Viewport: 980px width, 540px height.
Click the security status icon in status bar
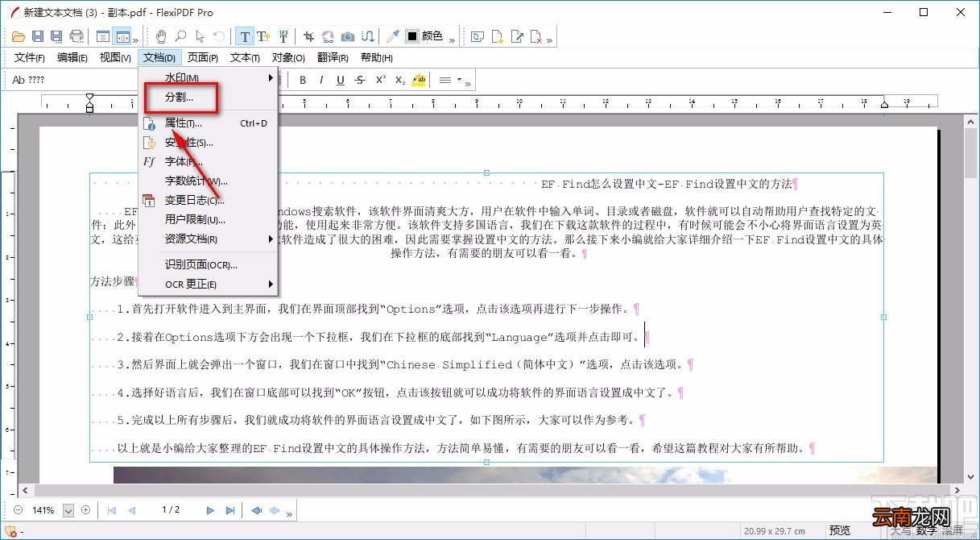[9, 531]
